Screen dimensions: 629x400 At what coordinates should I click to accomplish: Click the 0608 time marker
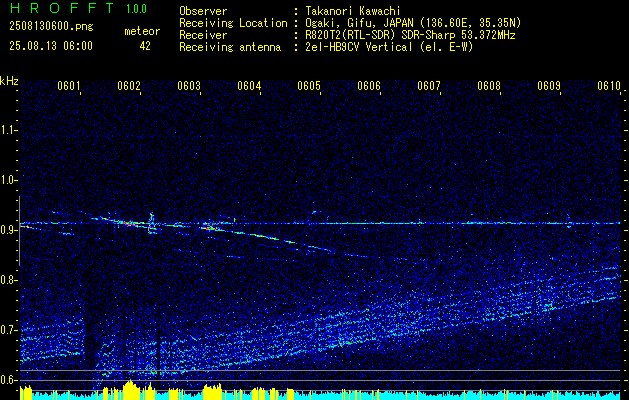(489, 86)
